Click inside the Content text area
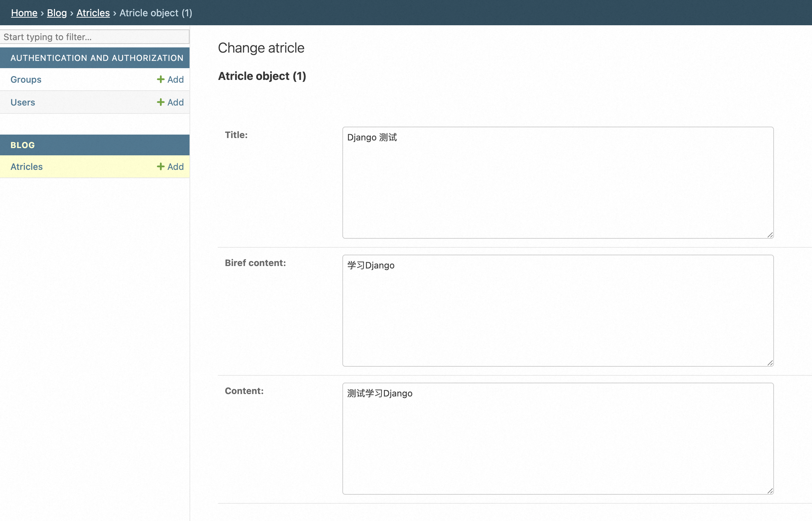The image size is (812, 521). point(557,439)
